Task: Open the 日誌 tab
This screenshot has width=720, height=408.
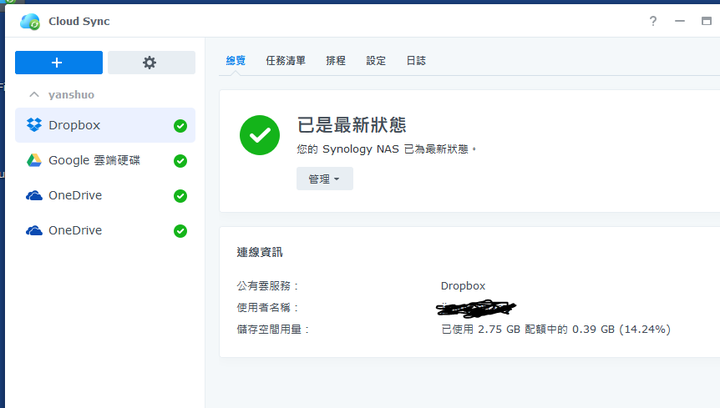Action: 416,61
